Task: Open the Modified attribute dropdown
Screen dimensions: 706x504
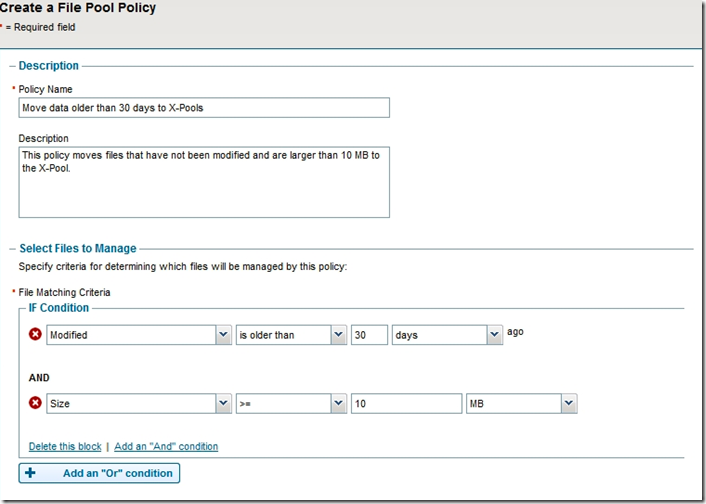Action: tap(139, 335)
